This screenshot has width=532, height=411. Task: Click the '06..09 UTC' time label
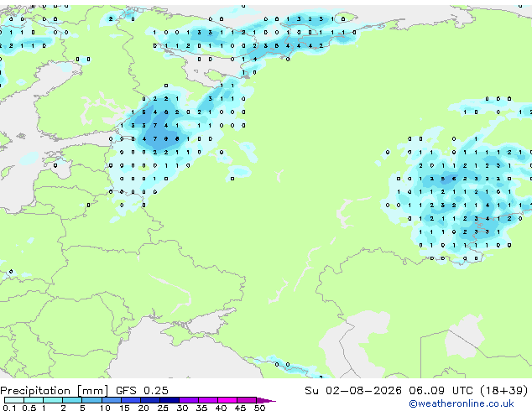coord(441,391)
